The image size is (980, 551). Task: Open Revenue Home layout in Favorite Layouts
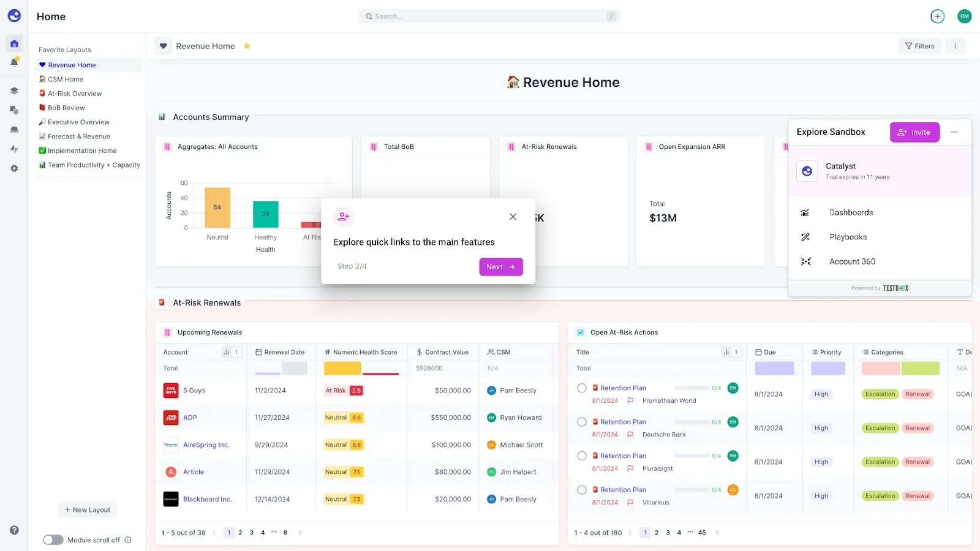coord(89,65)
